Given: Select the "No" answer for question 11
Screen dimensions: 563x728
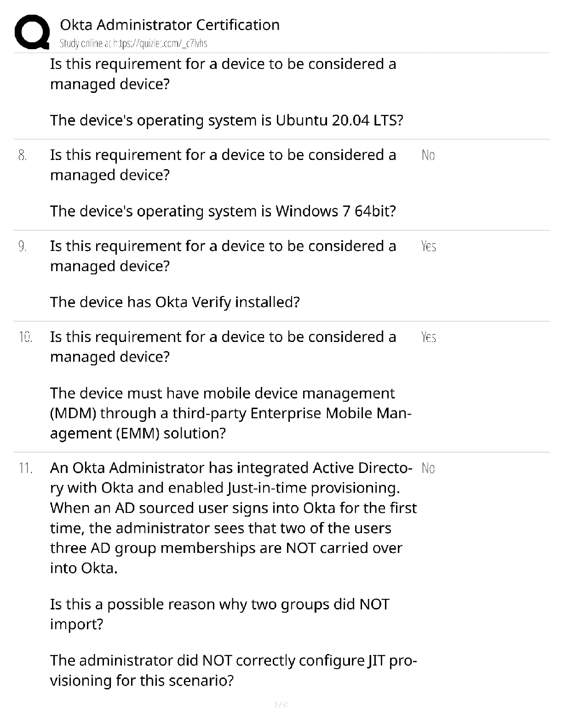Looking at the screenshot, I should [428, 468].
